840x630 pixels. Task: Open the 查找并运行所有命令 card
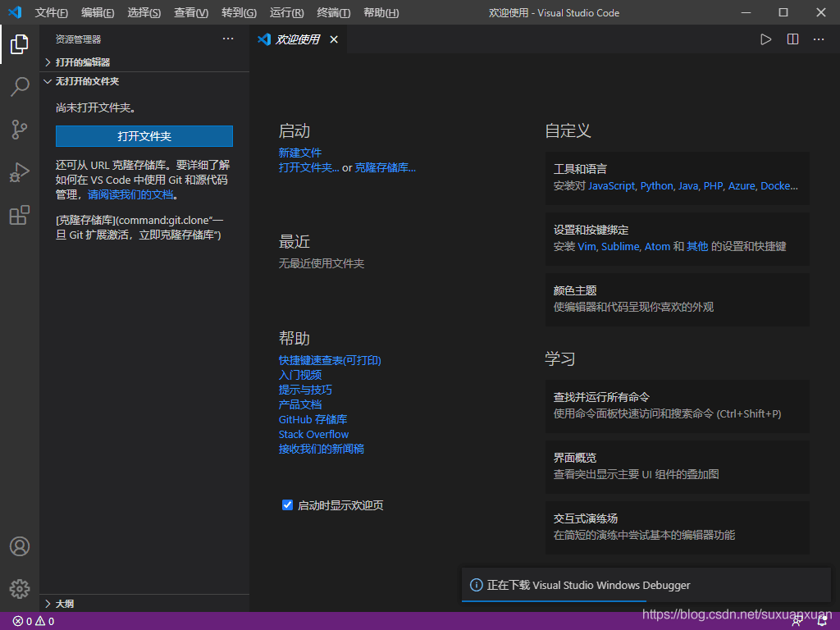677,406
